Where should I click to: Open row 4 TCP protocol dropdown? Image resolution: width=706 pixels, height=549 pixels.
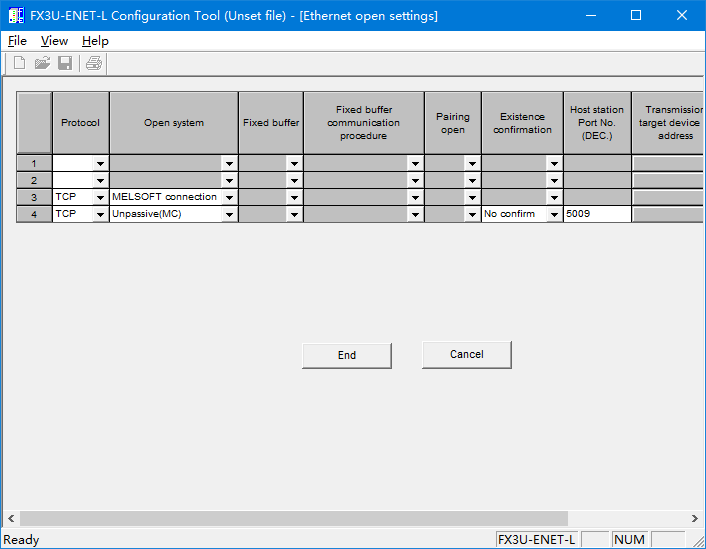click(x=100, y=215)
